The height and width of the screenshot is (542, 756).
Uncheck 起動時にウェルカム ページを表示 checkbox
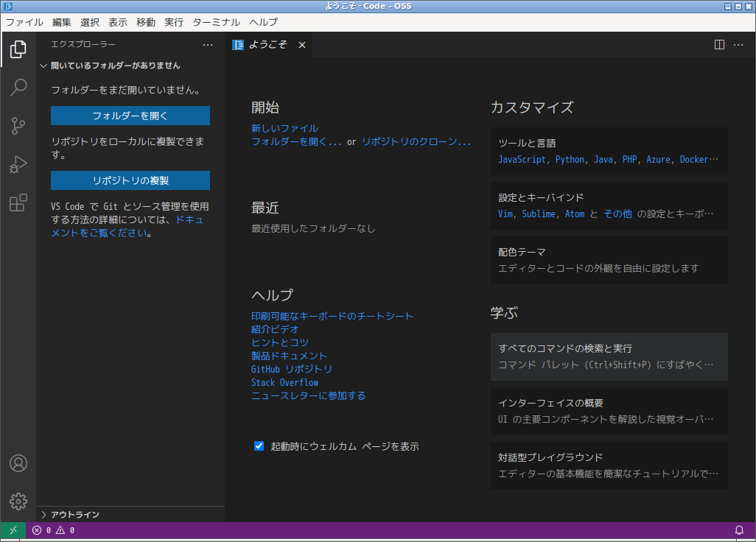(x=259, y=446)
